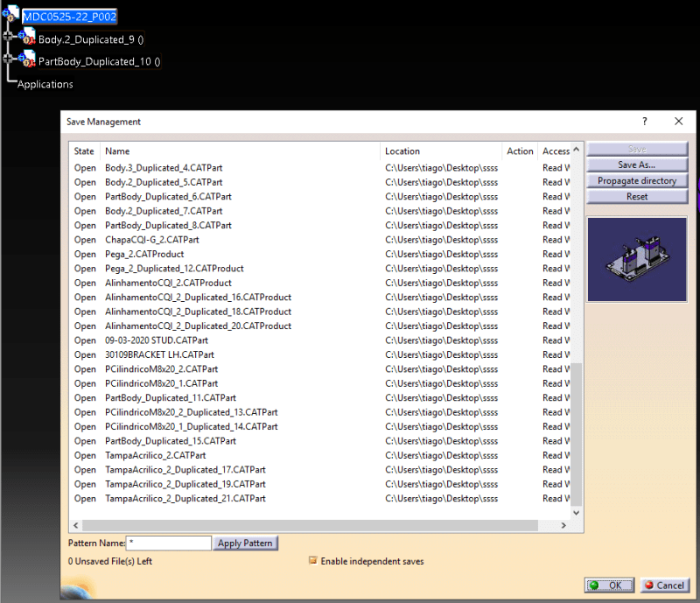Expand the PartBody_Duplicated_10 tree node

[7, 59]
